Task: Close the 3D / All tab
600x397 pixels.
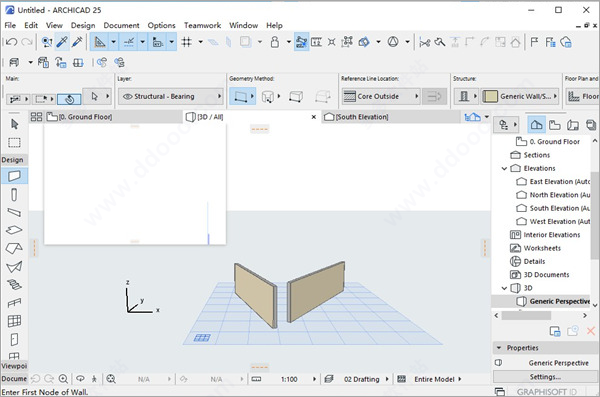Action: tap(314, 117)
